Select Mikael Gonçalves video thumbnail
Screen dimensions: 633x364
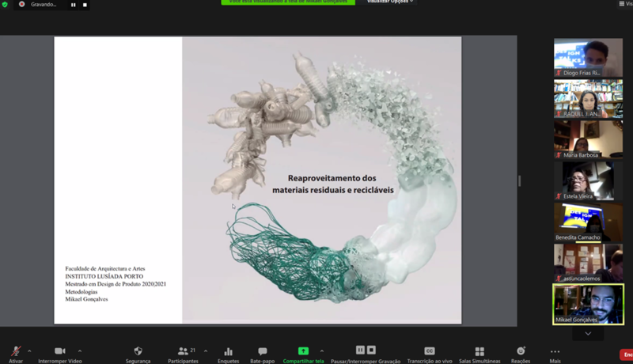(x=588, y=305)
